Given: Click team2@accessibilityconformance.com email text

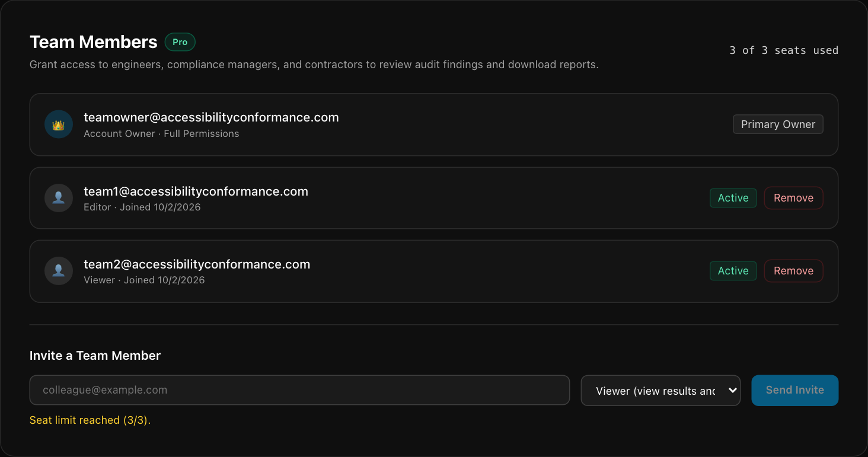Looking at the screenshot, I should pos(197,264).
